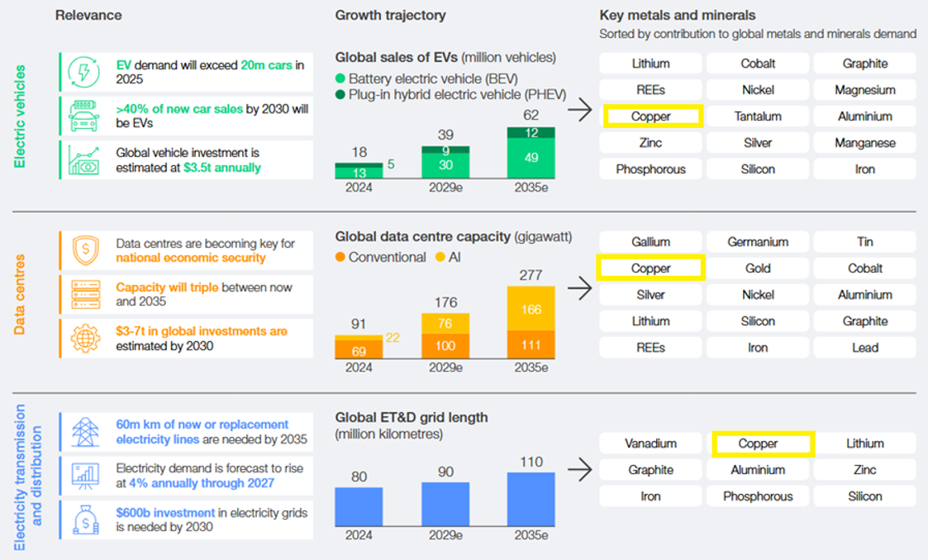This screenshot has width=928, height=560.
Task: Click the Germanium mineral box
Action: click(x=758, y=242)
